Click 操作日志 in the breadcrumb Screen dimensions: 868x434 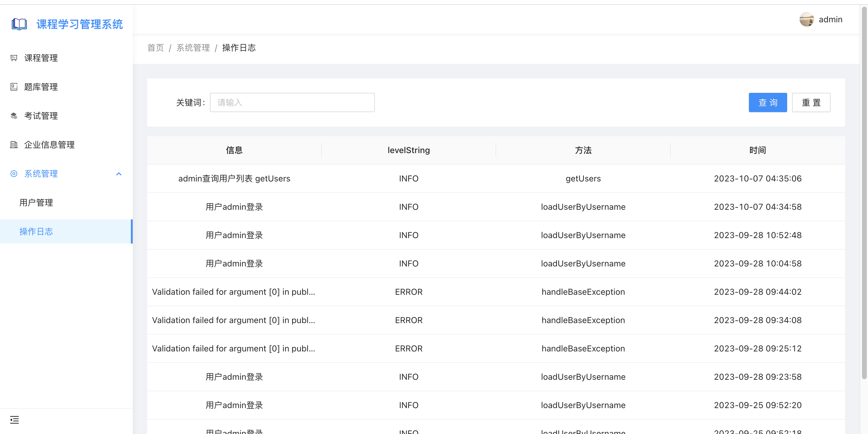239,48
